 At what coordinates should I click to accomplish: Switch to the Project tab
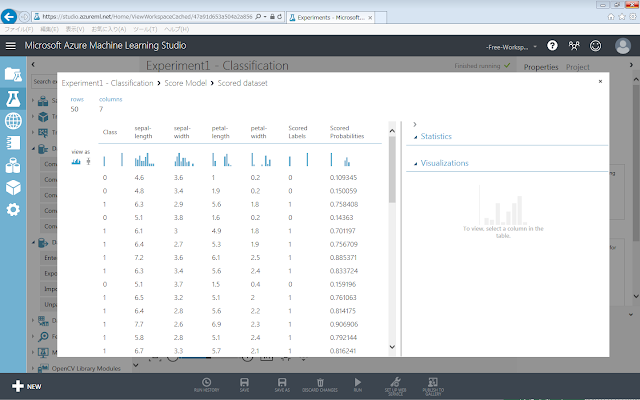577,67
